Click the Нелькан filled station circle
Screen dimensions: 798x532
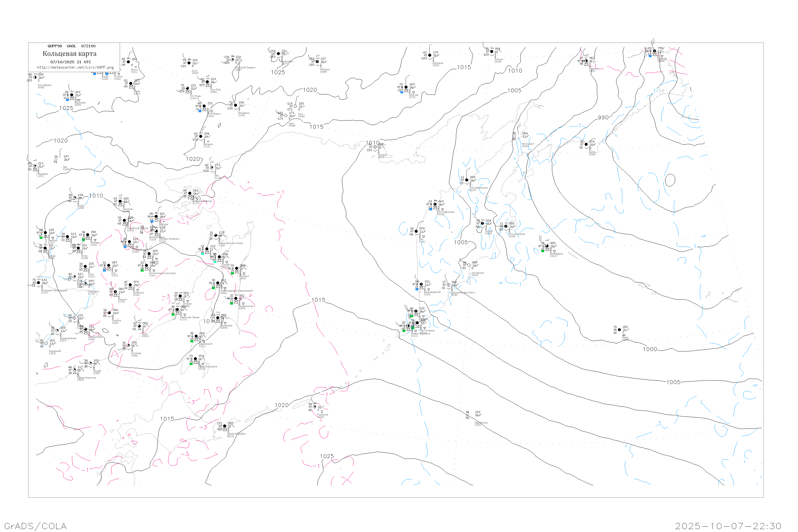201,136
